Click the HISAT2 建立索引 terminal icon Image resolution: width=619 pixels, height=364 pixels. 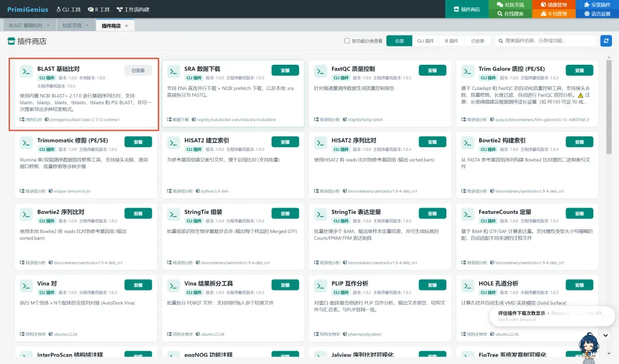tap(173, 143)
